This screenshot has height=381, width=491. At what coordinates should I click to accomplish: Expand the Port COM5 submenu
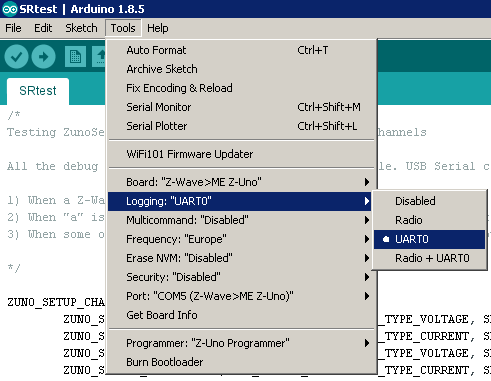pos(241,296)
